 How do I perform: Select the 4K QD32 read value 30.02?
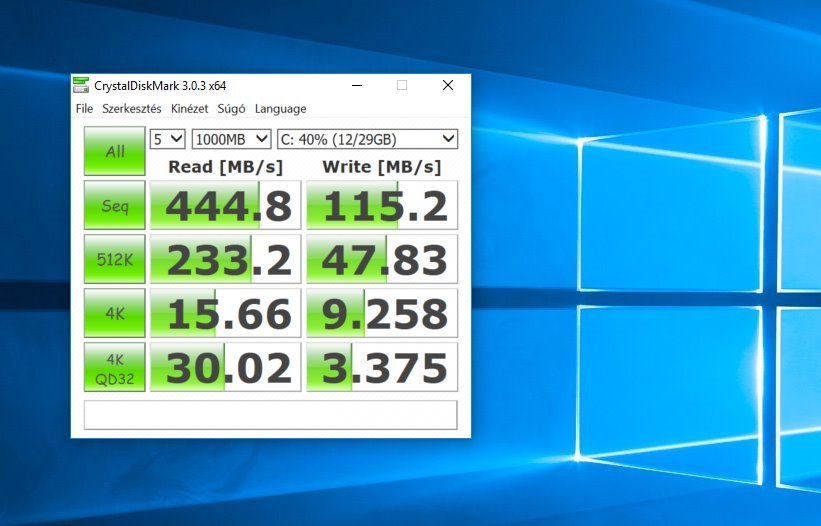tap(226, 367)
